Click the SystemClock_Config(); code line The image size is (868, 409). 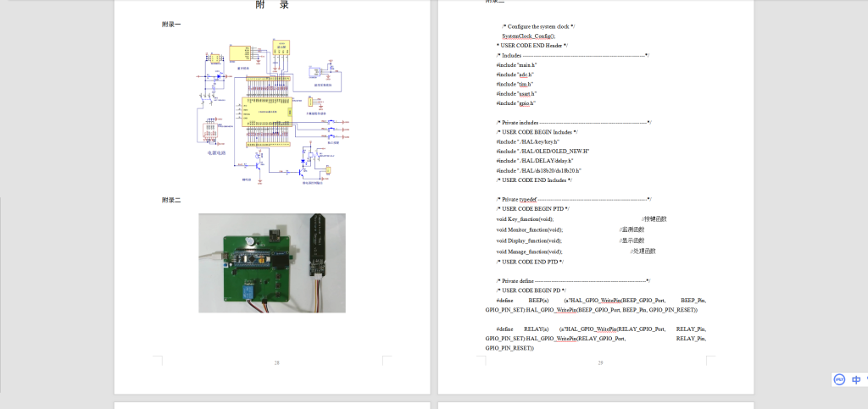tap(528, 36)
